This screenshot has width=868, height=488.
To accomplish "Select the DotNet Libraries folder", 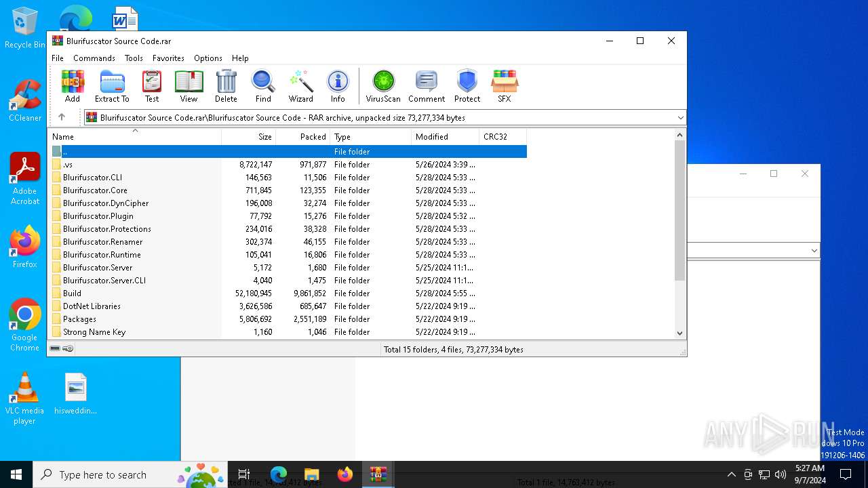I will tap(288, 306).
